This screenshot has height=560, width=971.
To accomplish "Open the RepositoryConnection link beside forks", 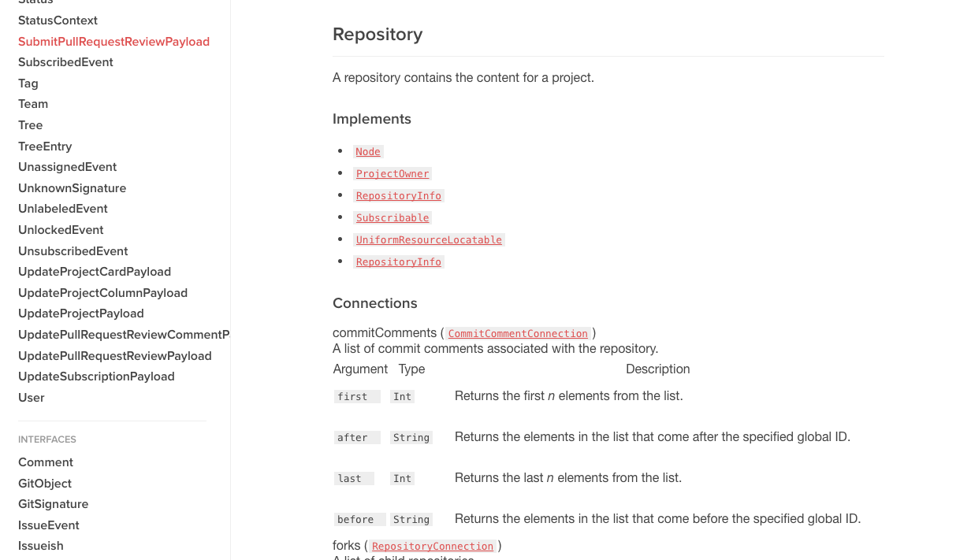I will click(433, 547).
